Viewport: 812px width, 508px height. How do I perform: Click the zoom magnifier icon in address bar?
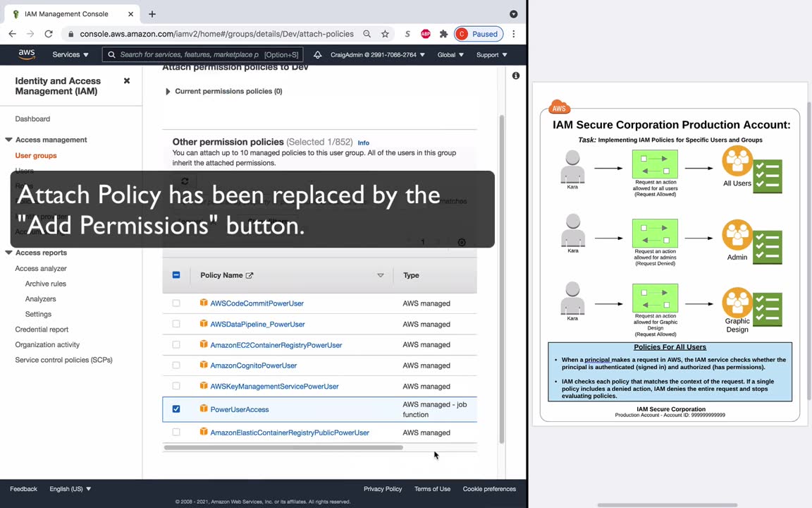tap(367, 34)
